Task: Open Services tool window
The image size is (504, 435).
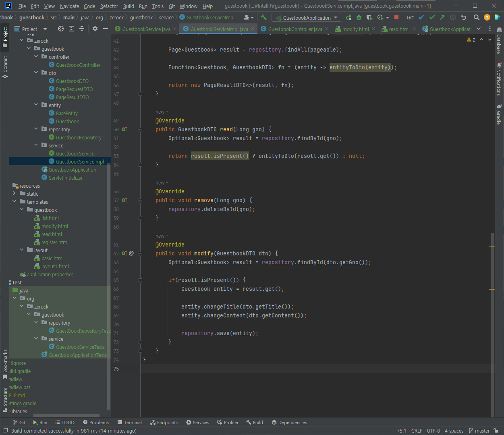Action: pyautogui.click(x=198, y=423)
